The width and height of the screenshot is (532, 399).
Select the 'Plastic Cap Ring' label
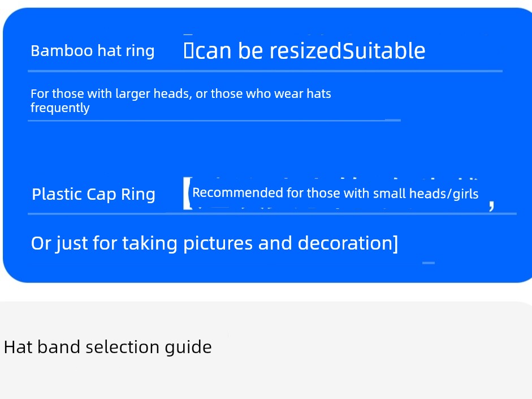point(93,194)
